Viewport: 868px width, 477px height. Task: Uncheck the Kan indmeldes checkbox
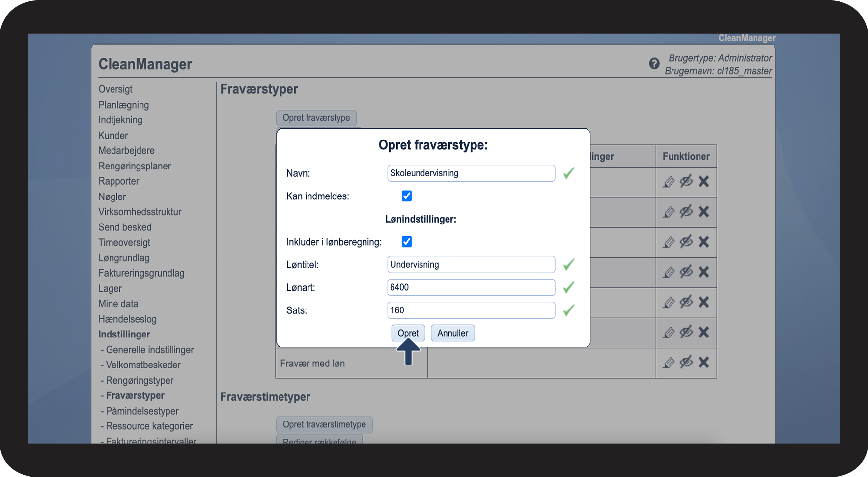click(407, 196)
